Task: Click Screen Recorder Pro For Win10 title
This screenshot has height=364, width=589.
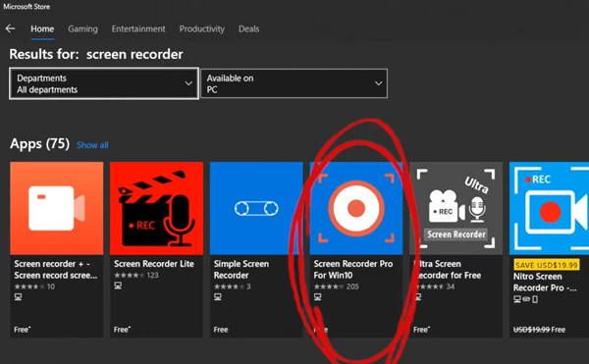Action: pos(353,270)
